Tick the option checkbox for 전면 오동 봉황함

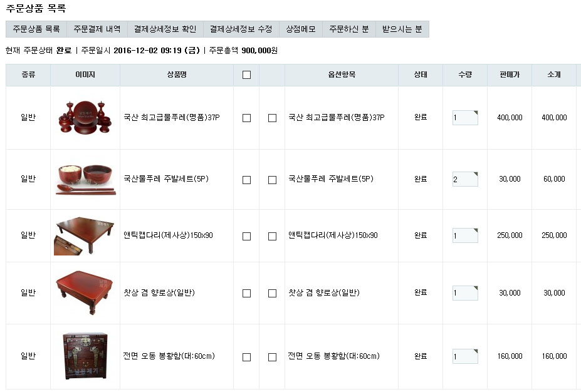click(x=272, y=357)
